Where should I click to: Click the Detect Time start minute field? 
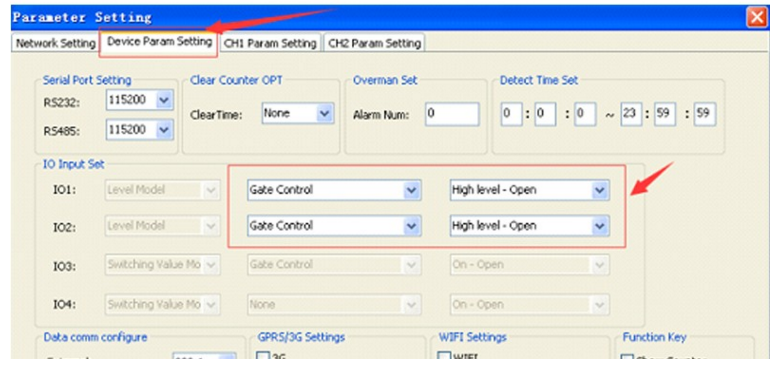[x=545, y=114]
